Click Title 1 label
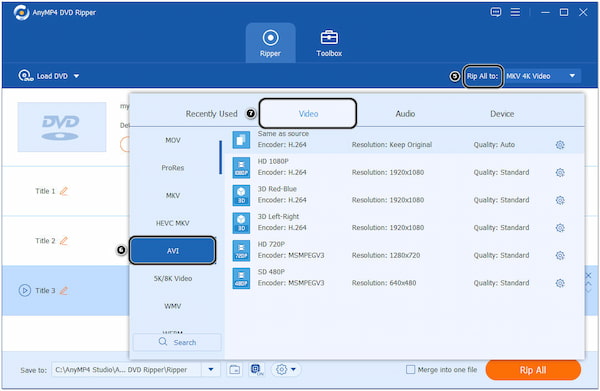Viewport: 600px width, 391px height. [x=45, y=191]
